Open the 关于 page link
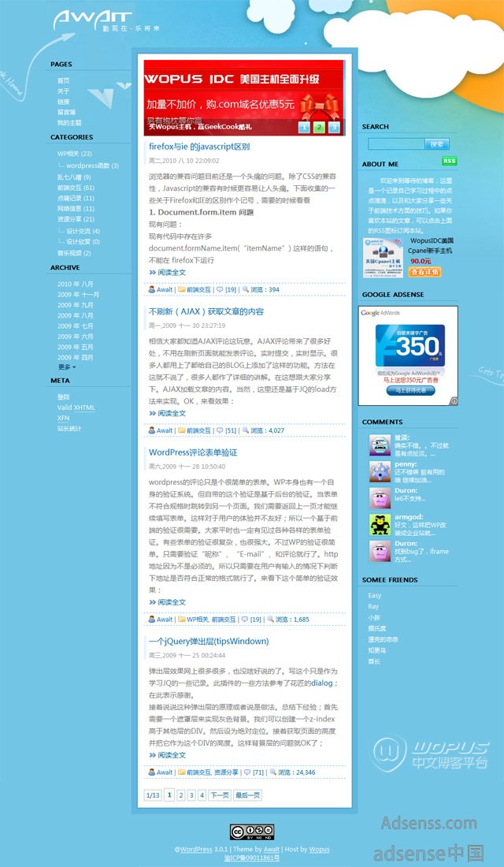 click(64, 91)
